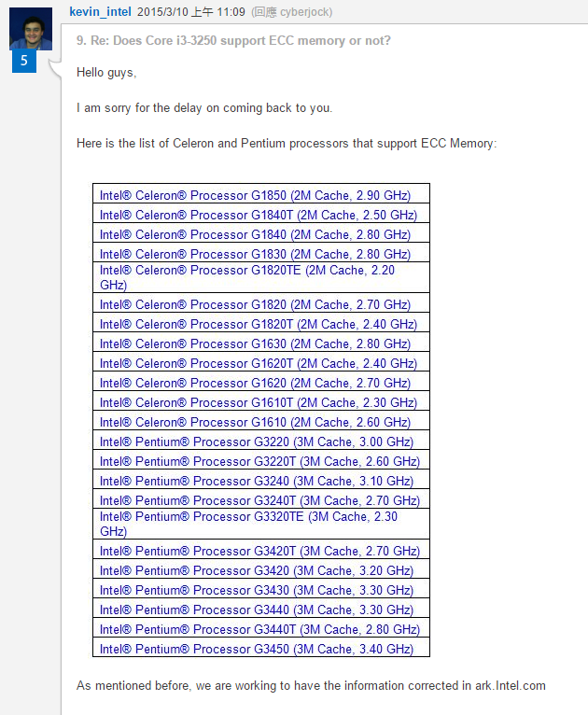Open Celeron Processor G1840T link
This screenshot has width=588, height=715.
(x=259, y=216)
